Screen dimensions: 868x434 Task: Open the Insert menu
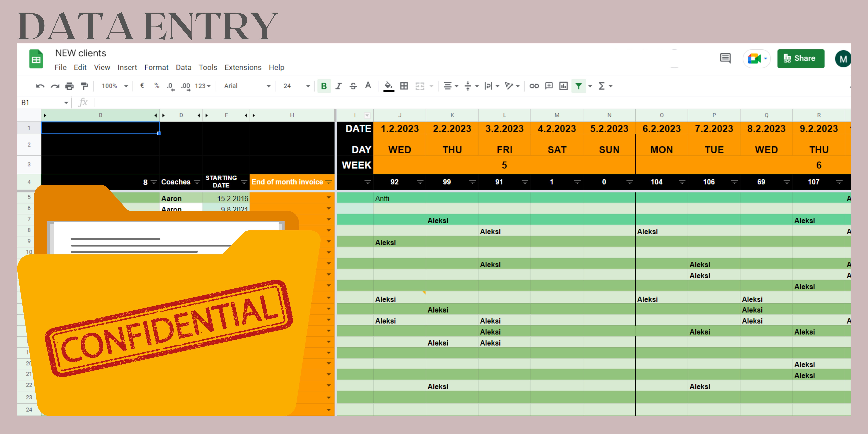[127, 67]
